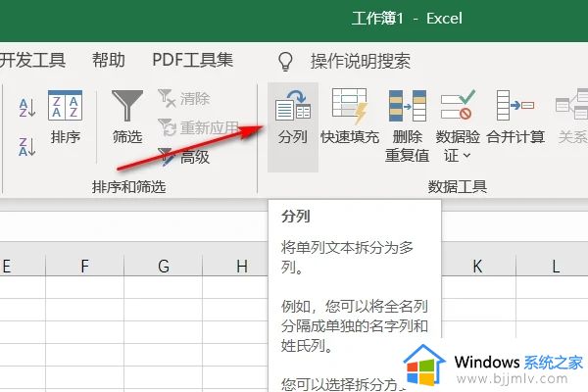Click the Sort A to Z ascending icon
This screenshot has height=392, width=588.
(x=27, y=108)
